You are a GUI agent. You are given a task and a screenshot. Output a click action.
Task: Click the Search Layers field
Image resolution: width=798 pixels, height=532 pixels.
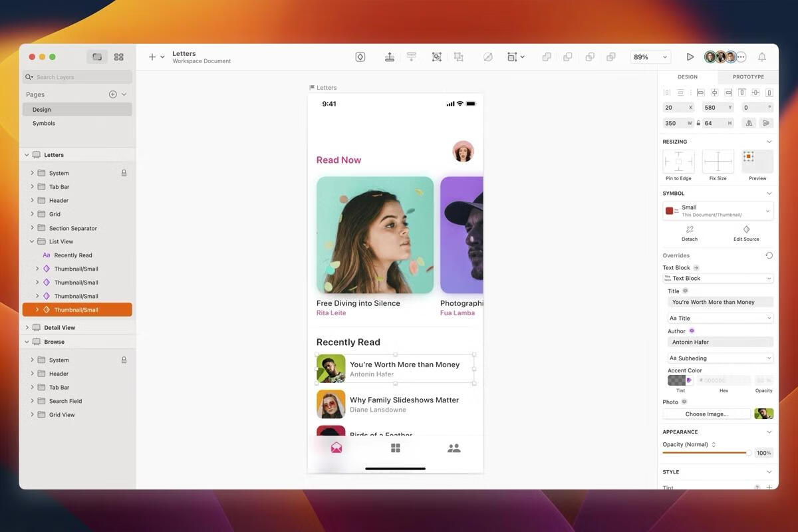point(76,77)
